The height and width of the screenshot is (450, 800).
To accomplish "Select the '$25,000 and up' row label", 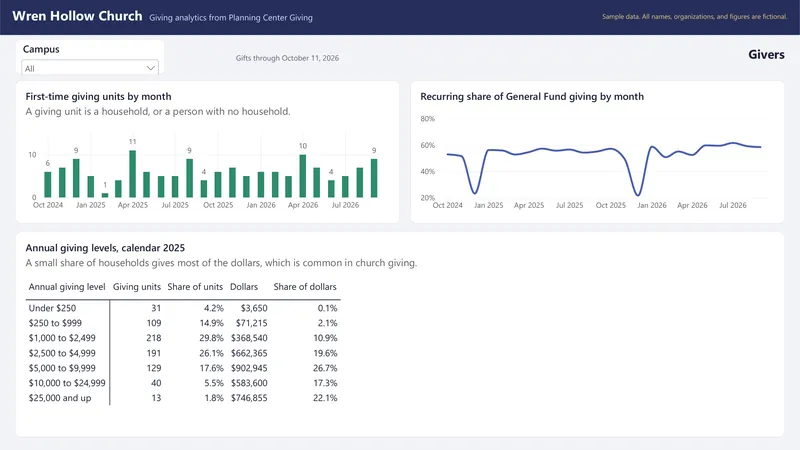I will [60, 398].
